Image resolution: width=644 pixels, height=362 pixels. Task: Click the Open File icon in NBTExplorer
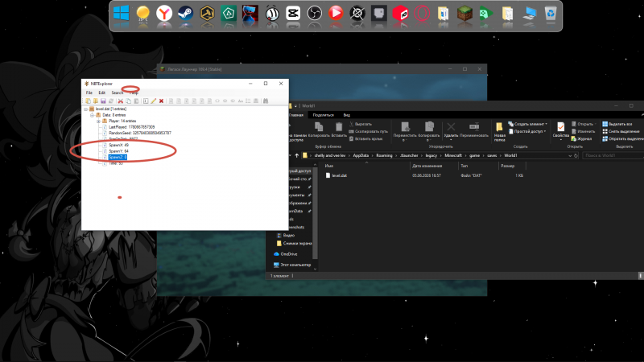[x=88, y=101]
